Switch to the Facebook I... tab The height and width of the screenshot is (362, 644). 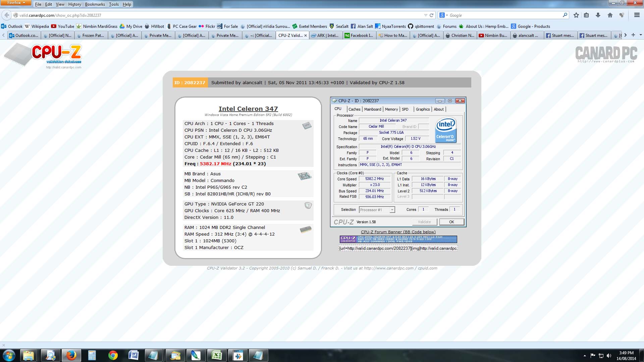(359, 35)
